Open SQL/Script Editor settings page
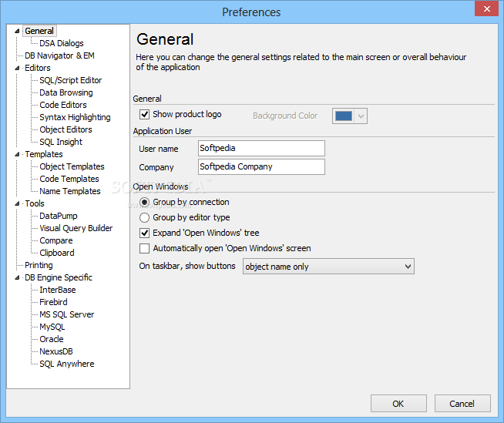 tap(70, 80)
